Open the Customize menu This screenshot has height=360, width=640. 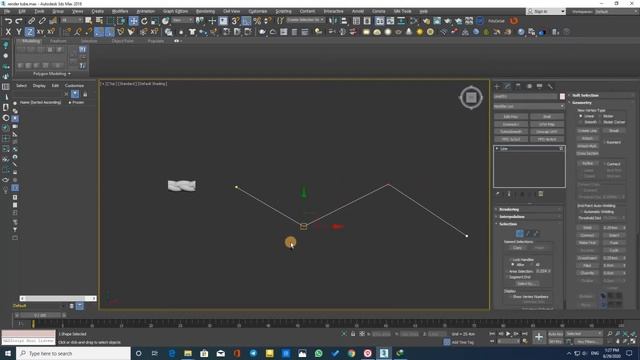(x=258, y=11)
